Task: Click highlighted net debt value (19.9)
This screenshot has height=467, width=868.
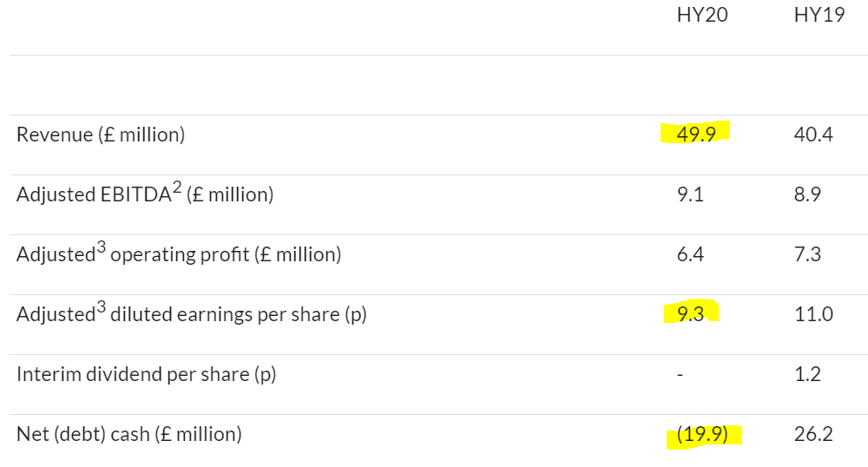Action: coord(702,434)
